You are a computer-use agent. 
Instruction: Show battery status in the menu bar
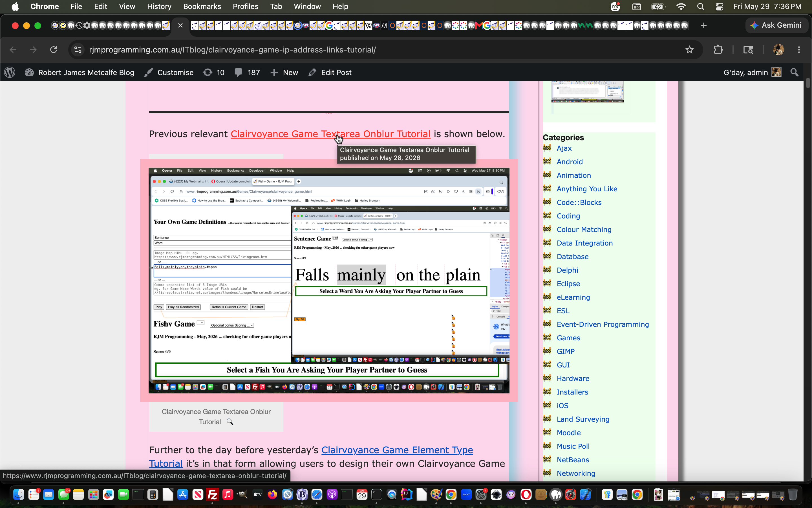click(x=658, y=6)
